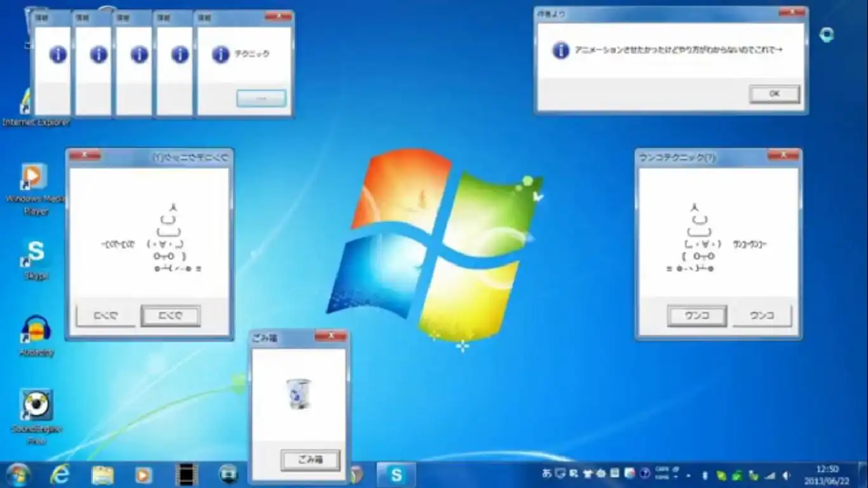Show hidden tray icons arrow

pyautogui.click(x=688, y=475)
